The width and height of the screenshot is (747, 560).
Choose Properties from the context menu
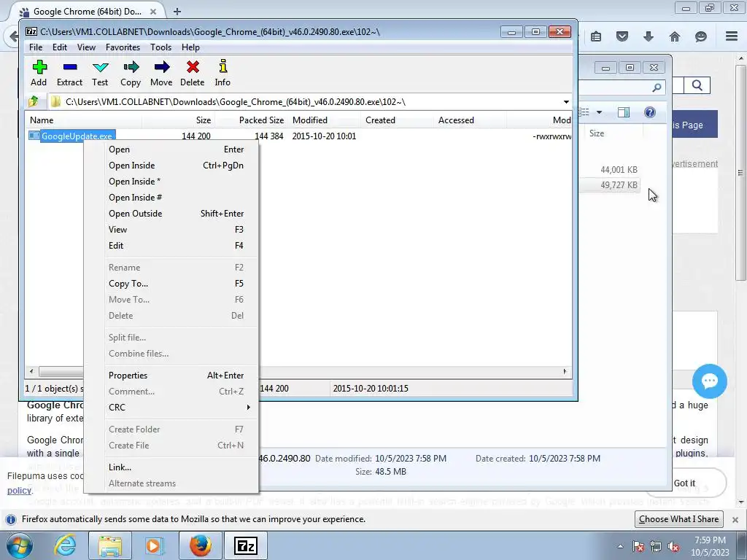click(171, 376)
